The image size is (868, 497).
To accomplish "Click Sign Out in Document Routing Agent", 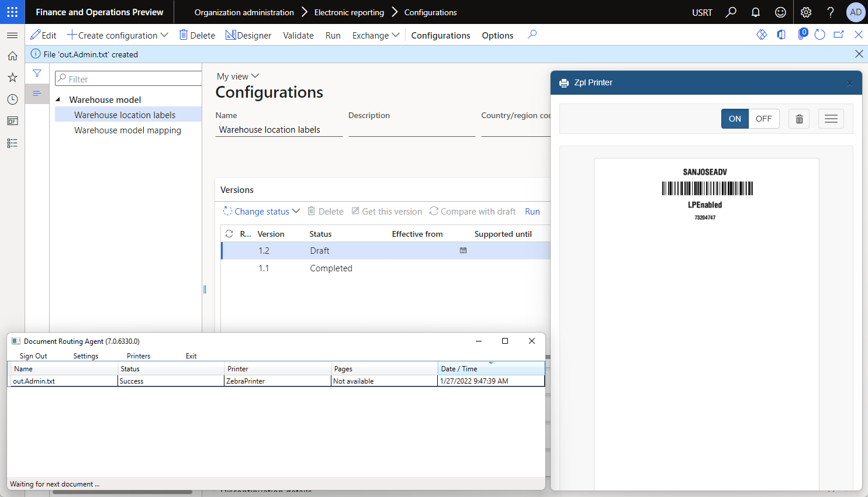I will 33,356.
